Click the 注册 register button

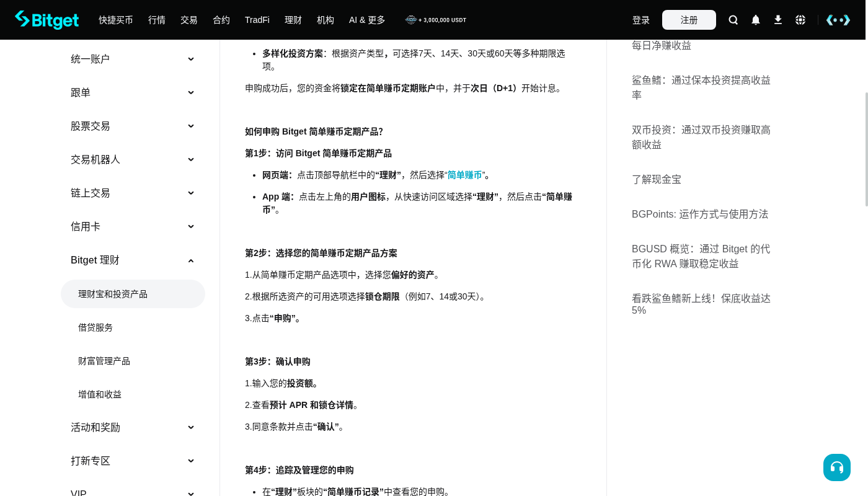pyautogui.click(x=689, y=20)
